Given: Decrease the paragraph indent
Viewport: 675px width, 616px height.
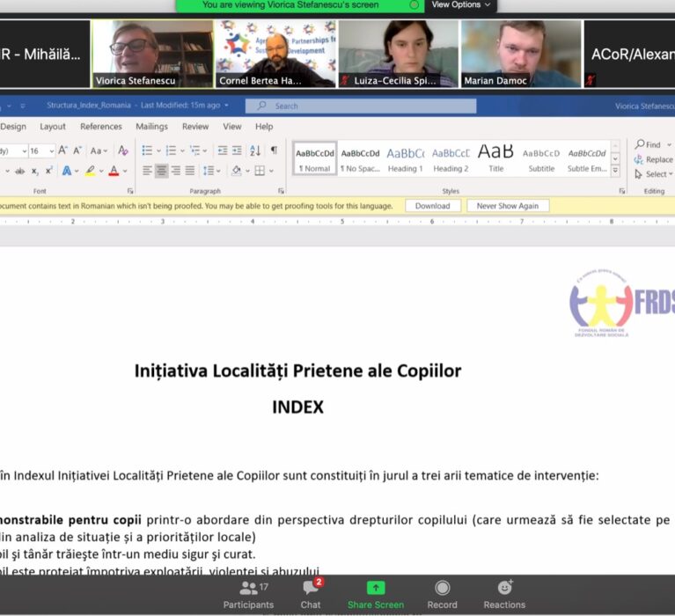Looking at the screenshot, I should point(223,150).
